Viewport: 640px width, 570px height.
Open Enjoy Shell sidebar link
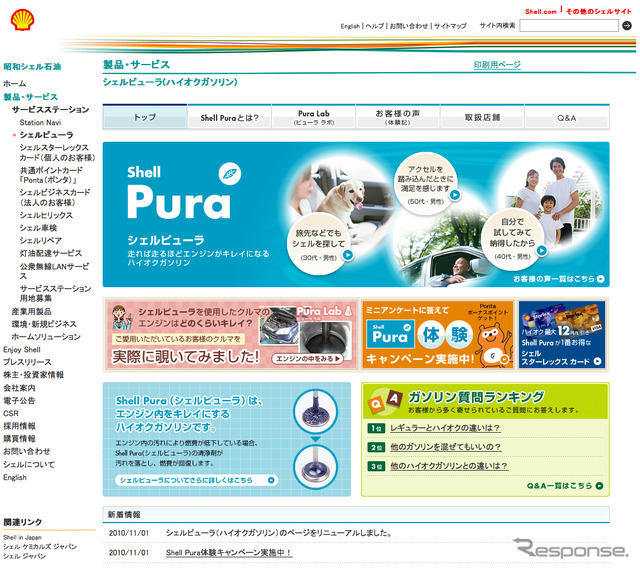pos(22,350)
